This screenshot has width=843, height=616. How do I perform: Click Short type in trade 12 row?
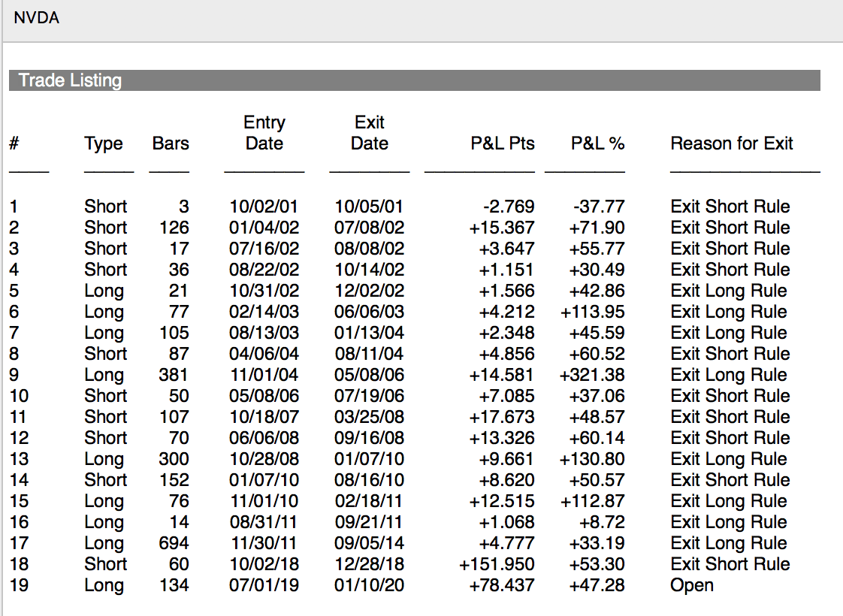pyautogui.click(x=105, y=437)
